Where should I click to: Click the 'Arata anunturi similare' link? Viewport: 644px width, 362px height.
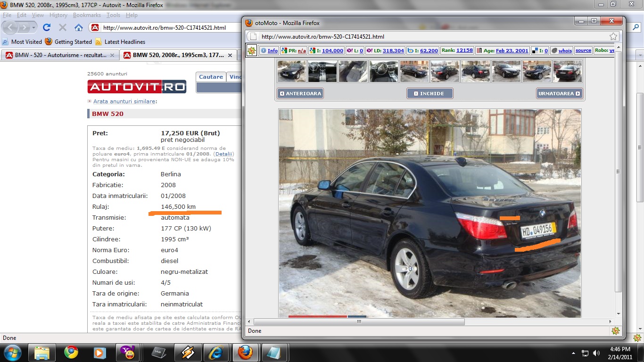(x=124, y=101)
